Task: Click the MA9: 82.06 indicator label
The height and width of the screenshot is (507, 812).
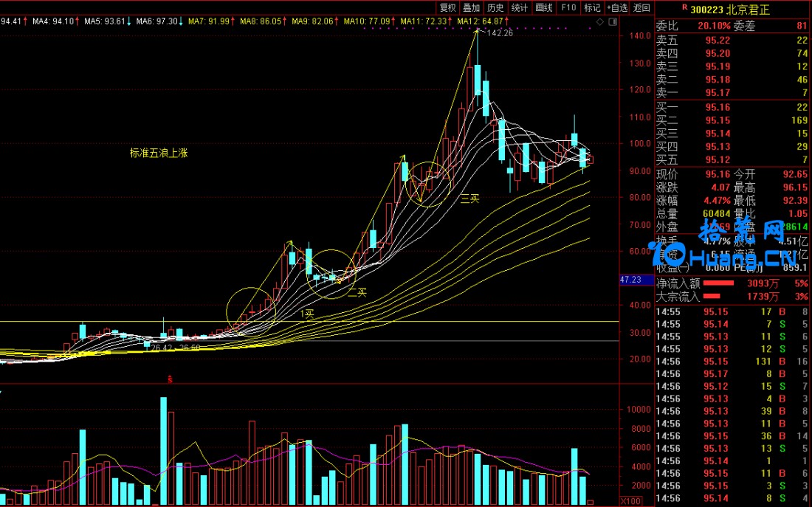Action: point(314,21)
